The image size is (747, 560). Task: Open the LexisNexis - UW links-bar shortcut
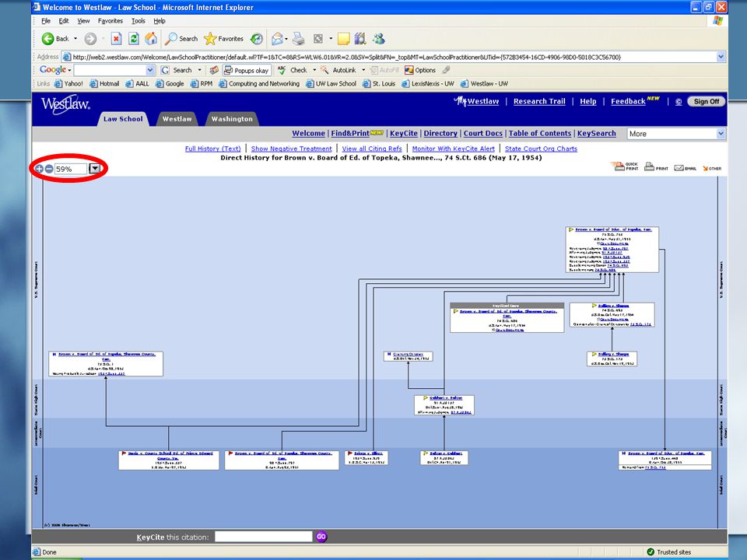coord(428,84)
